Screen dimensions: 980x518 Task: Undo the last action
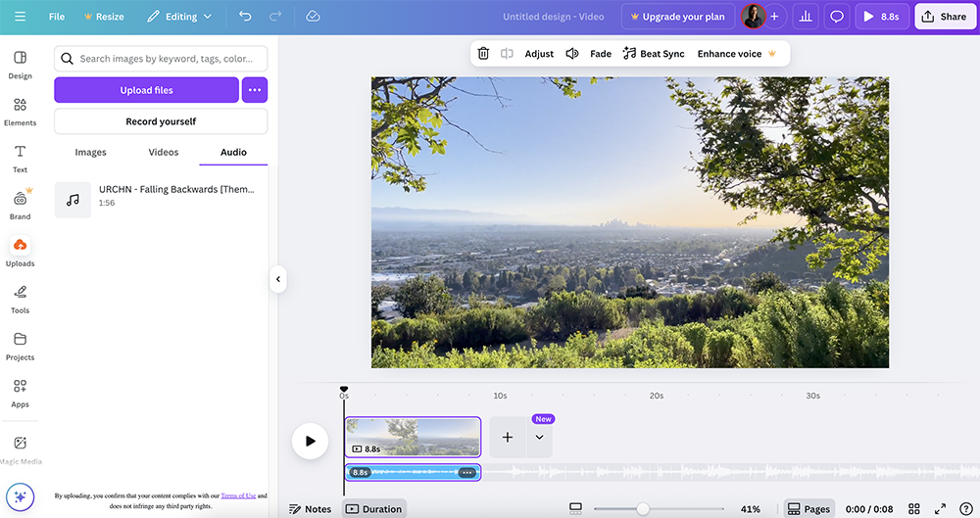[245, 17]
